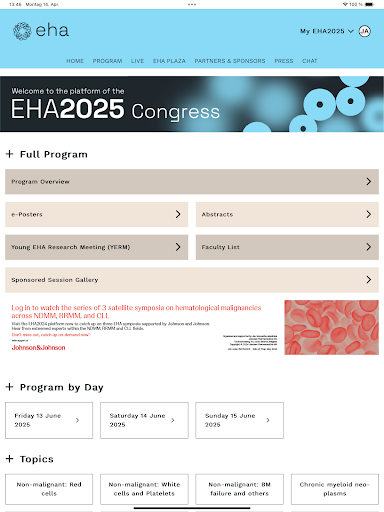This screenshot has height=512, width=384.
Task: Click the plus icon beside Topics
Action: click(x=10, y=459)
